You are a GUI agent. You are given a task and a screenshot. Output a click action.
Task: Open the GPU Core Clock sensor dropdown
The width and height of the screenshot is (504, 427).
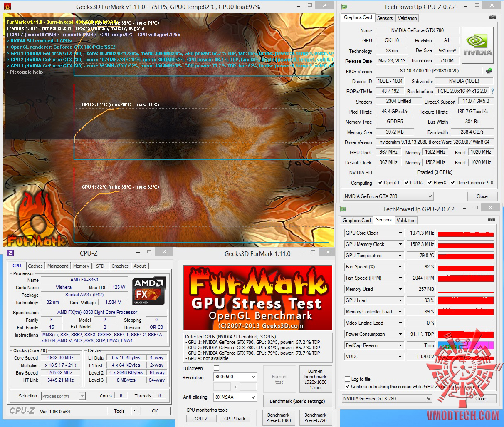pyautogui.click(x=400, y=233)
